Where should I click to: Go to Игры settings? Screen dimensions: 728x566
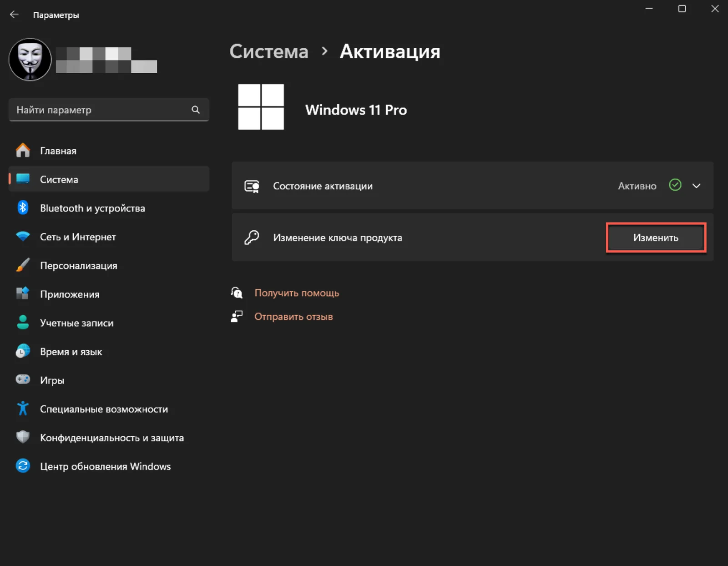click(x=109, y=380)
